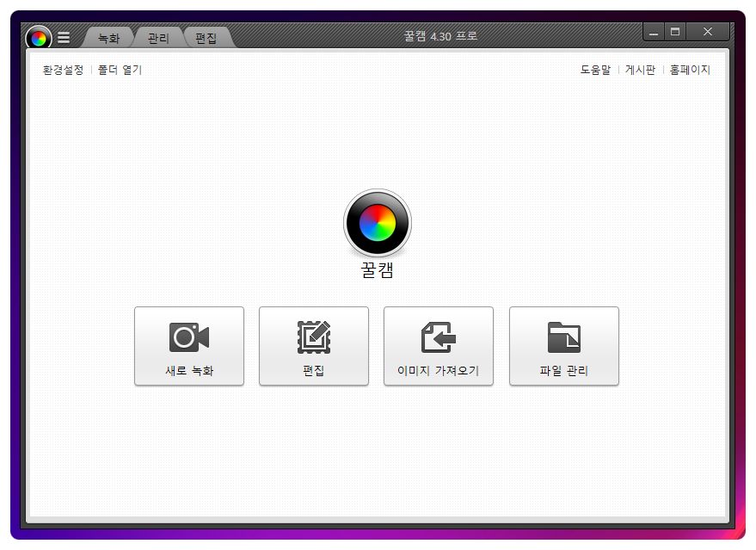This screenshot has height=550, width=756.
Task: Switch to the 편집 tab
Action: coord(206,38)
